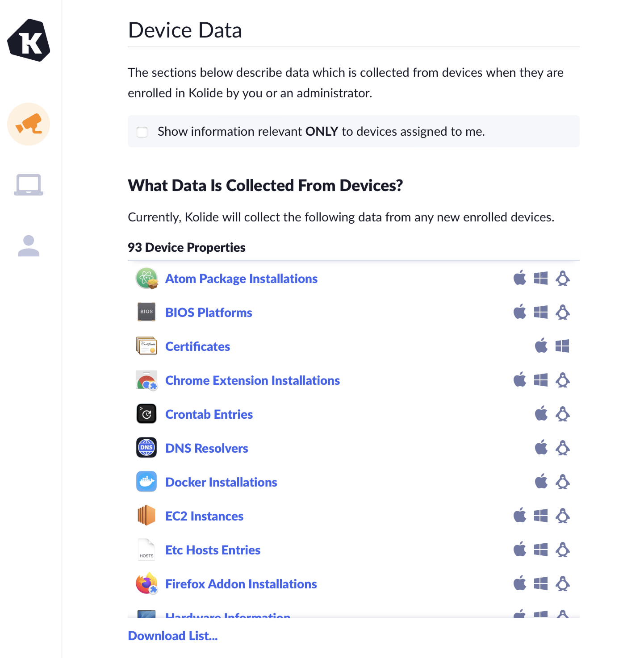Open the user profile sidebar icon
644x658 pixels.
pyautogui.click(x=29, y=246)
